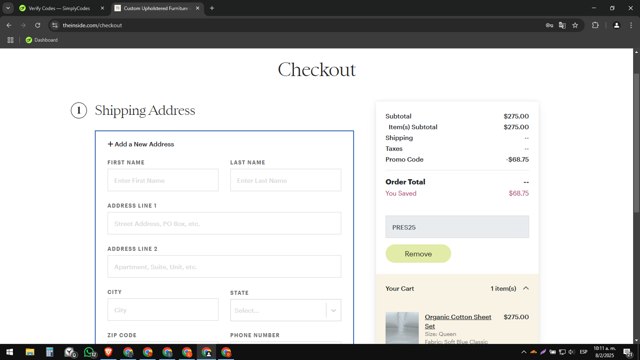The width and height of the screenshot is (640, 360).
Task: View site information icon in address bar
Action: 55,25
